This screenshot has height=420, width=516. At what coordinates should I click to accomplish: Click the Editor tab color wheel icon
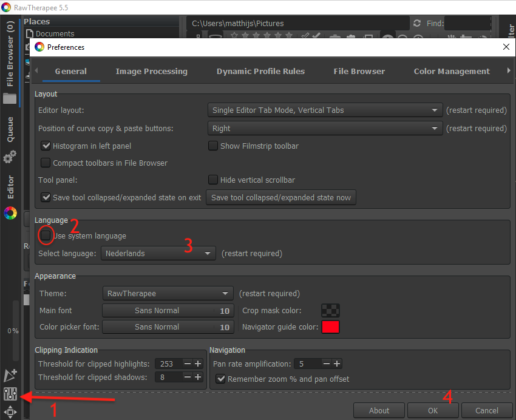point(10,213)
